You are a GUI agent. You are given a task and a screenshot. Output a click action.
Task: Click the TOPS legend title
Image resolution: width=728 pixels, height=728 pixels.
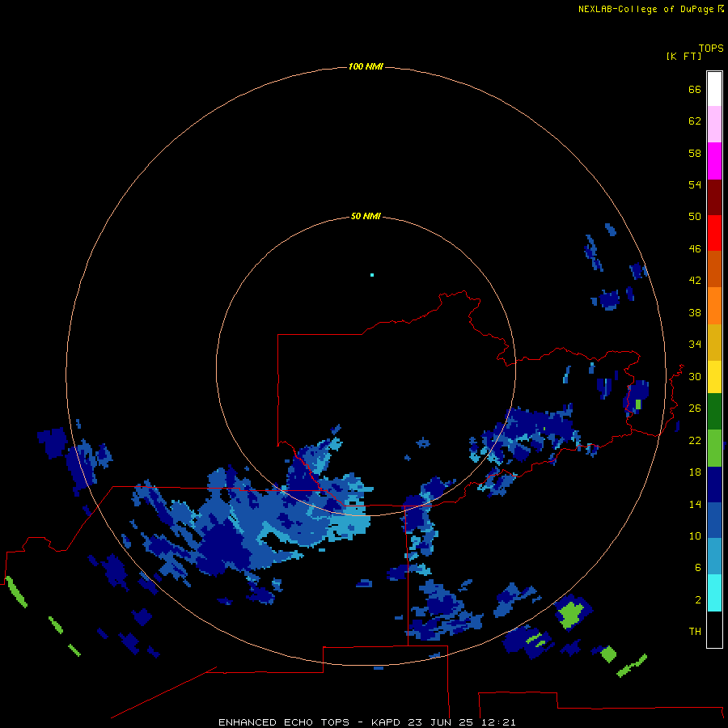pyautogui.click(x=711, y=49)
